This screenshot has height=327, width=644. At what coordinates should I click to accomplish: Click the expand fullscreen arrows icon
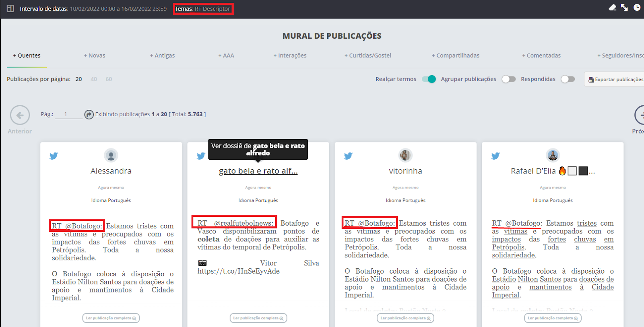coord(624,8)
